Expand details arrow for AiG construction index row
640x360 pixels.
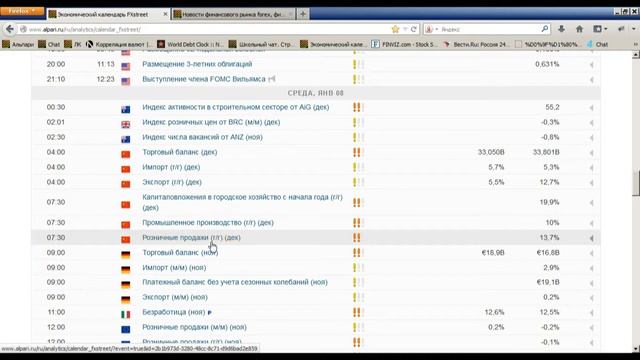(x=591, y=108)
